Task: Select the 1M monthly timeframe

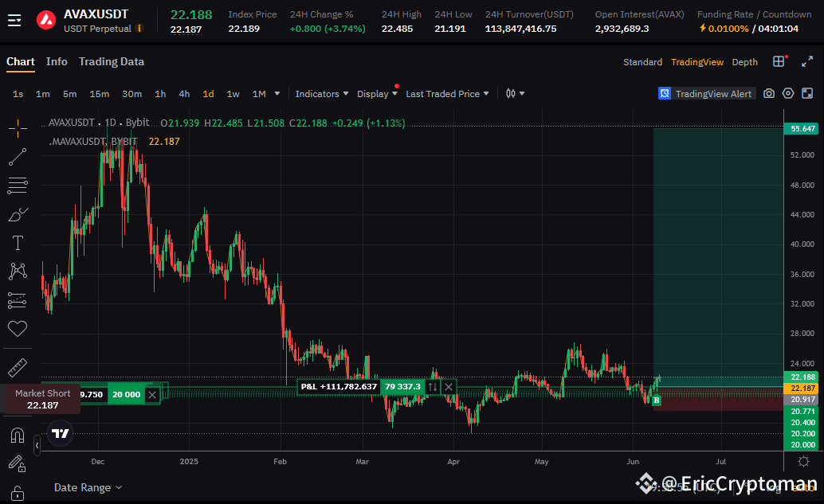Action: (259, 94)
